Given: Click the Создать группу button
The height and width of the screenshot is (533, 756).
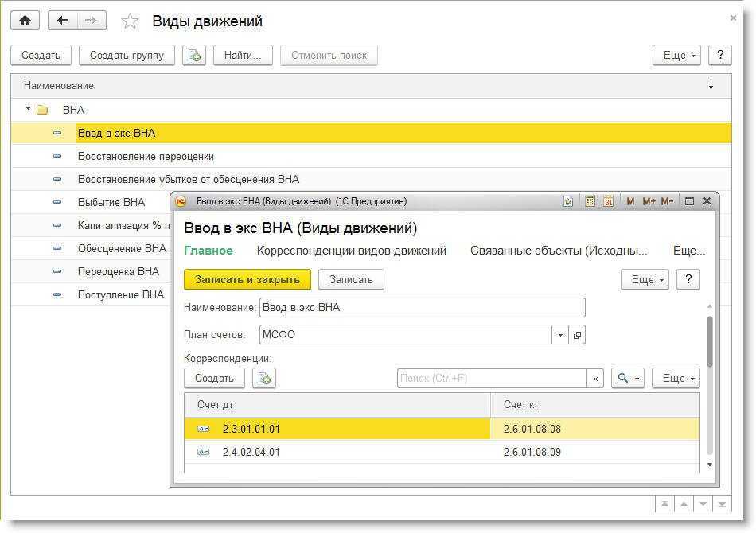Looking at the screenshot, I should 127,55.
